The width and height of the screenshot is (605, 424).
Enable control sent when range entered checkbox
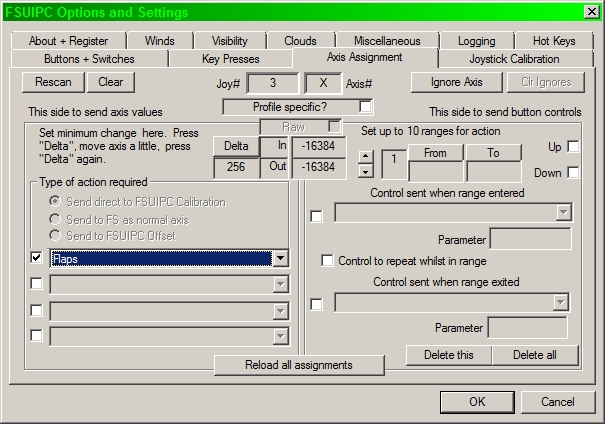click(x=316, y=216)
